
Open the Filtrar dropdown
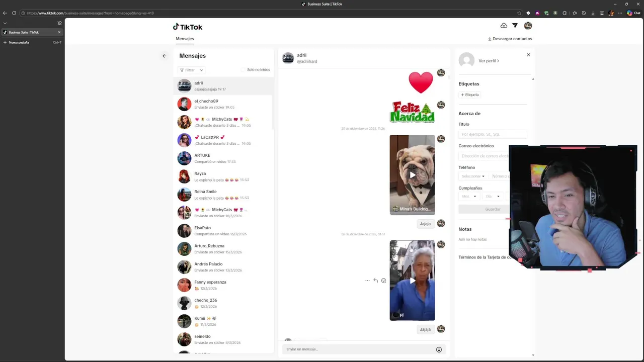click(192, 70)
